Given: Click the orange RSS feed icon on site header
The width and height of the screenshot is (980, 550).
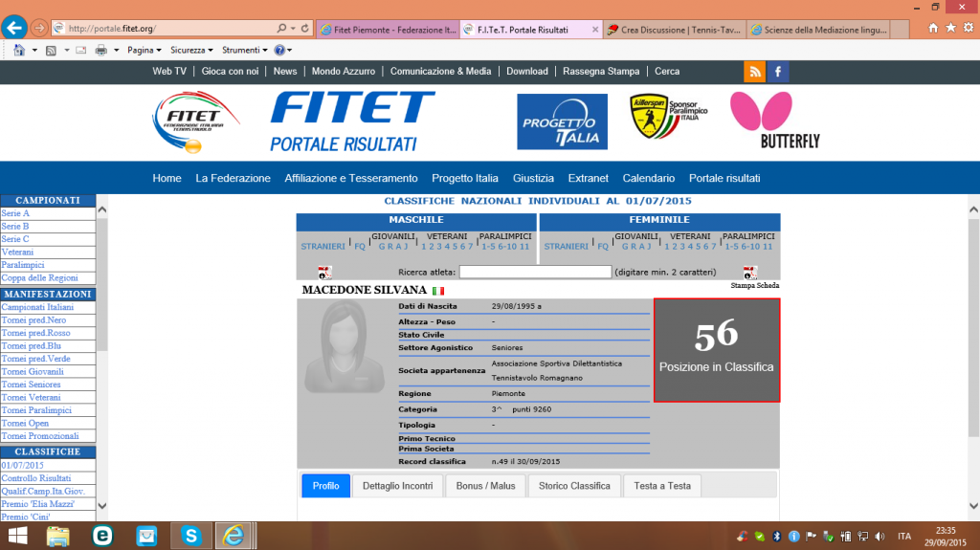Looking at the screenshot, I should 754,72.
